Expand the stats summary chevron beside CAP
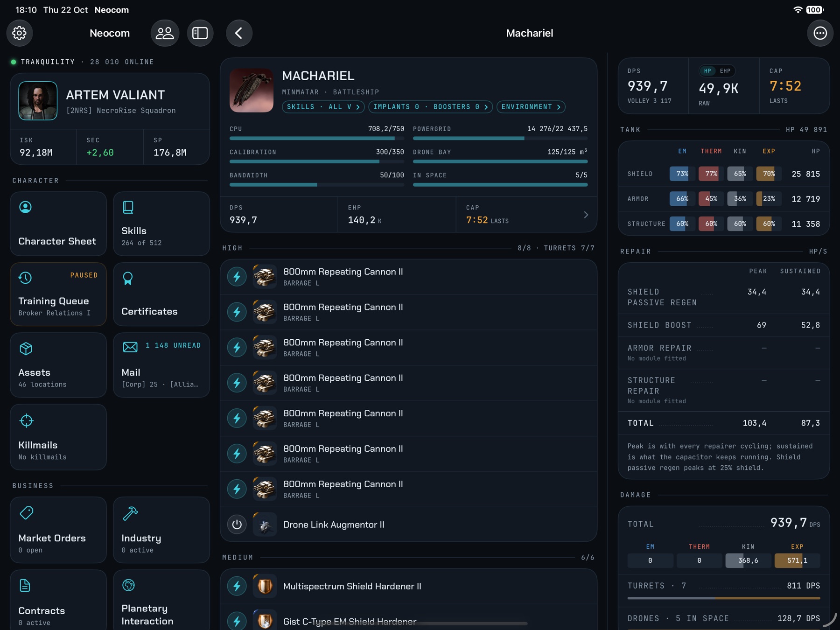This screenshot has width=840, height=630. 586,215
